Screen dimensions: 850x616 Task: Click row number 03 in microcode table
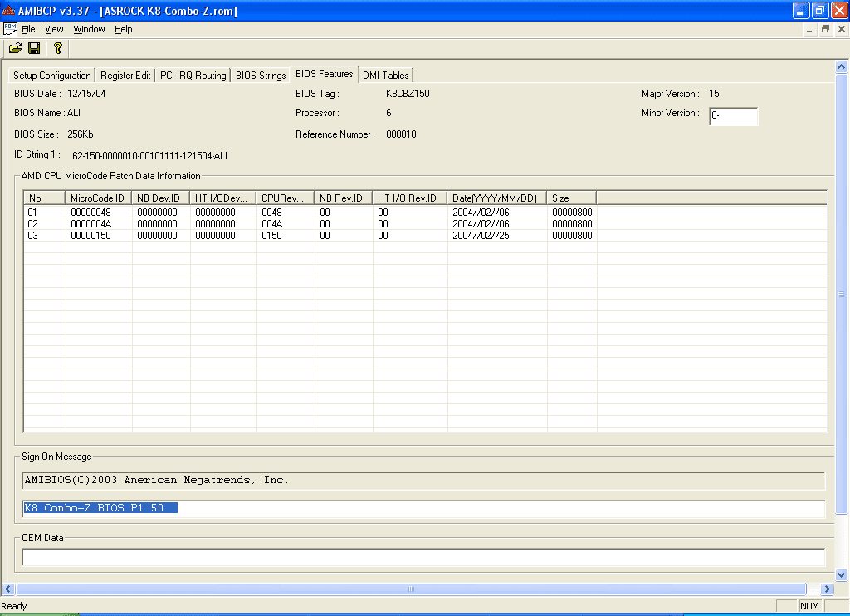[x=32, y=236]
